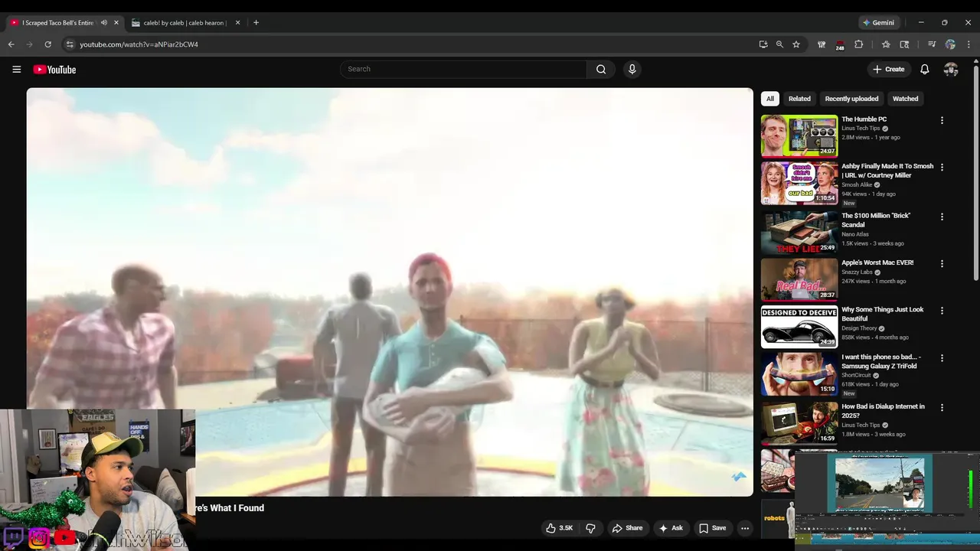Click the search magnifier button
Screen dimensions: 980x551
pyautogui.click(x=601, y=70)
